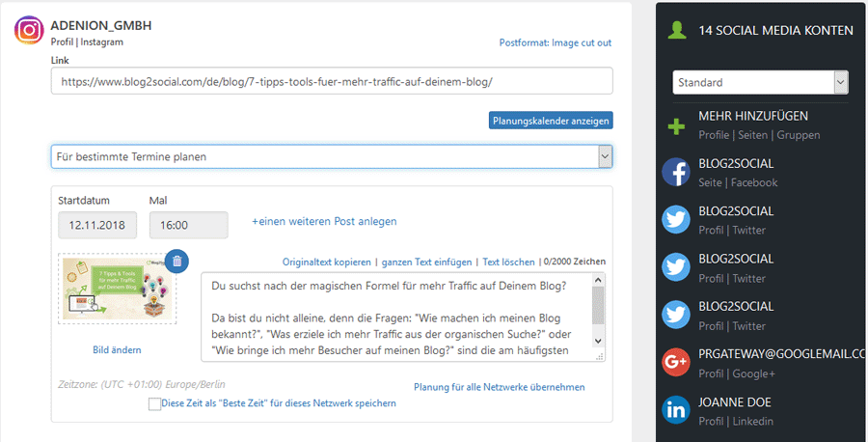Open the Standard selection dropdown in sidebar

[x=760, y=83]
